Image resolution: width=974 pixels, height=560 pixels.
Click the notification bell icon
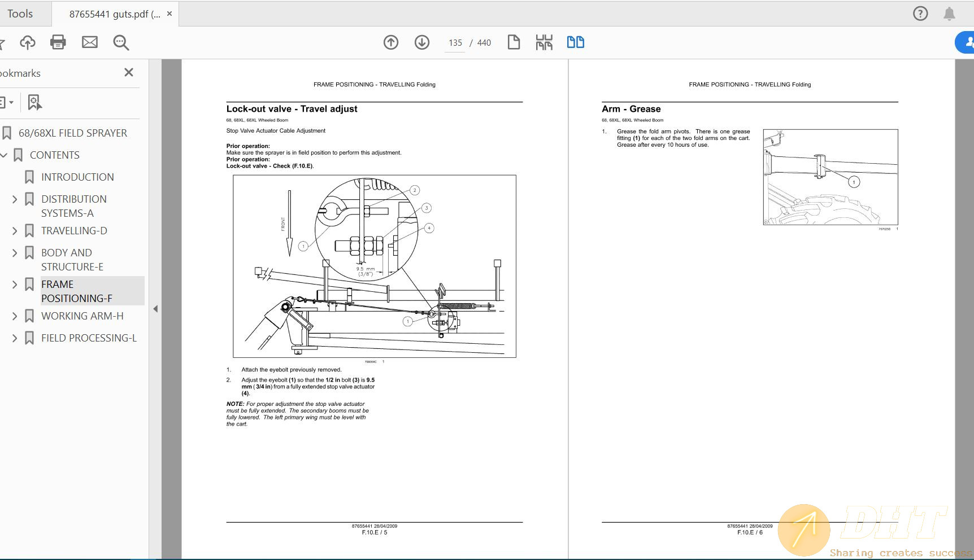949,14
